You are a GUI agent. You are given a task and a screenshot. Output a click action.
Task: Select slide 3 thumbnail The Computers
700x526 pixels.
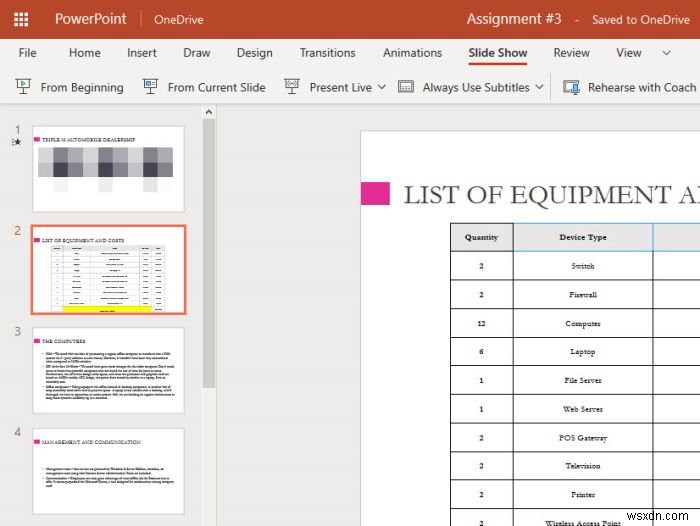pyautogui.click(x=108, y=371)
